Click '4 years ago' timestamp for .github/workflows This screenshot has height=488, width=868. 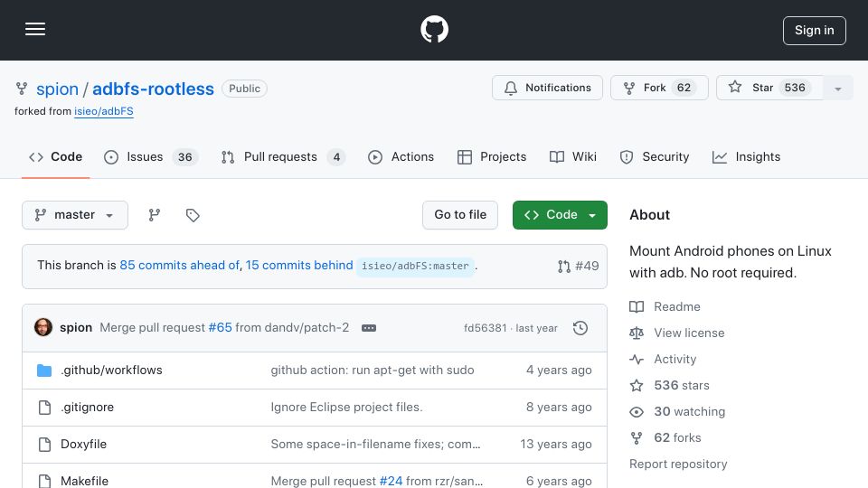pos(559,371)
